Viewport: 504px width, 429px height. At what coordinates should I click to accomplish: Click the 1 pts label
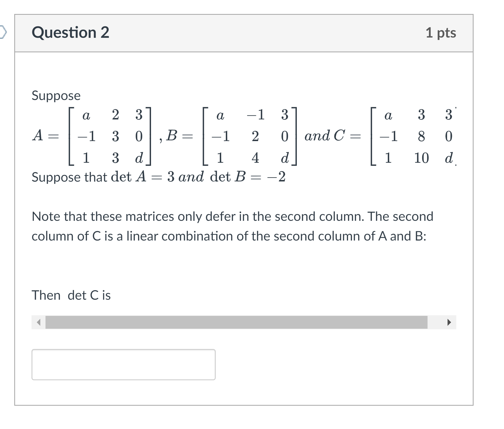point(441,33)
